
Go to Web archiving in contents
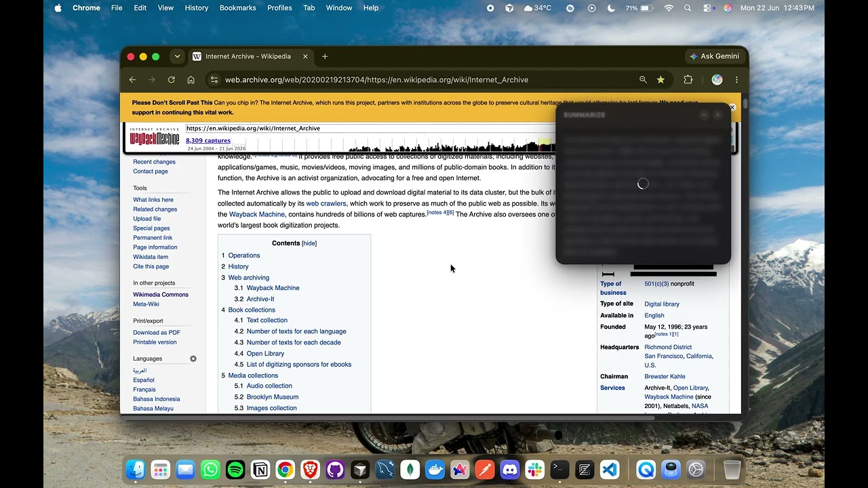pyautogui.click(x=249, y=277)
